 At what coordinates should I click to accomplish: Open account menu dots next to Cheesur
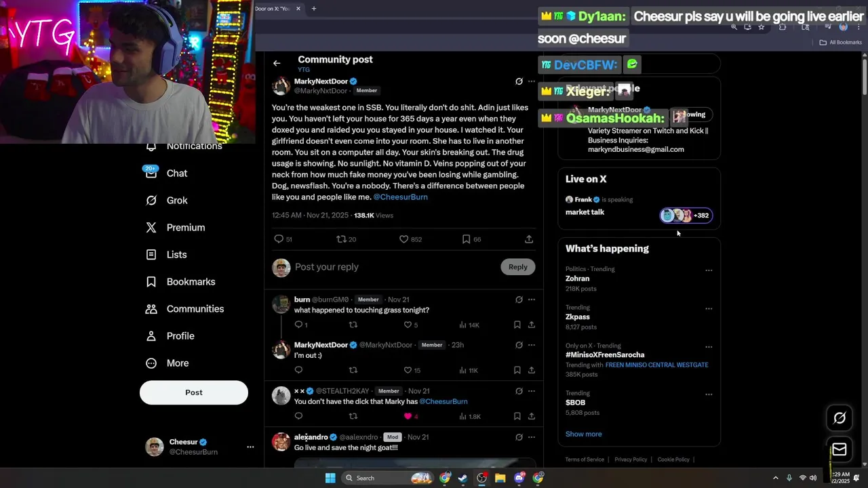(250, 447)
